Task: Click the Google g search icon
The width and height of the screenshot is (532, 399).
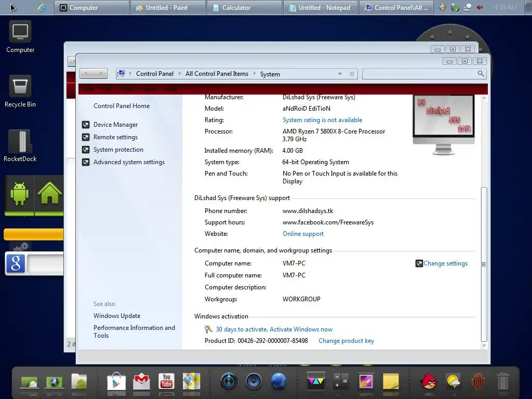Action: click(16, 263)
